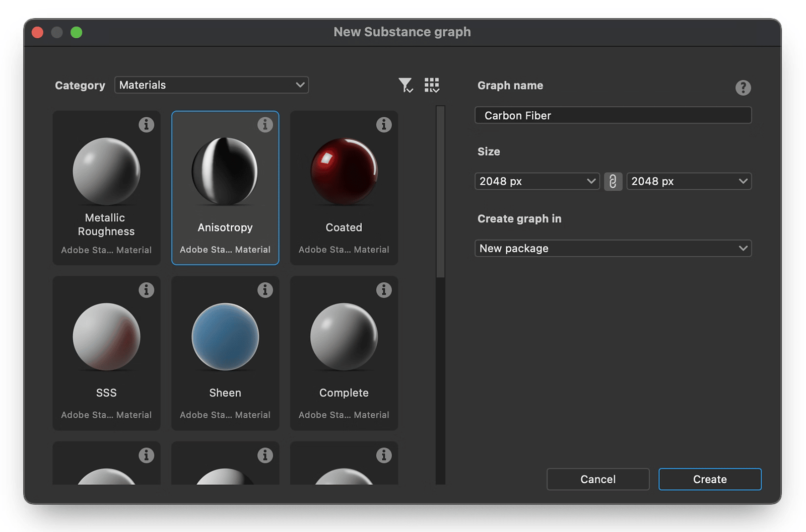
Task: Open the help question mark
Action: [x=743, y=88]
